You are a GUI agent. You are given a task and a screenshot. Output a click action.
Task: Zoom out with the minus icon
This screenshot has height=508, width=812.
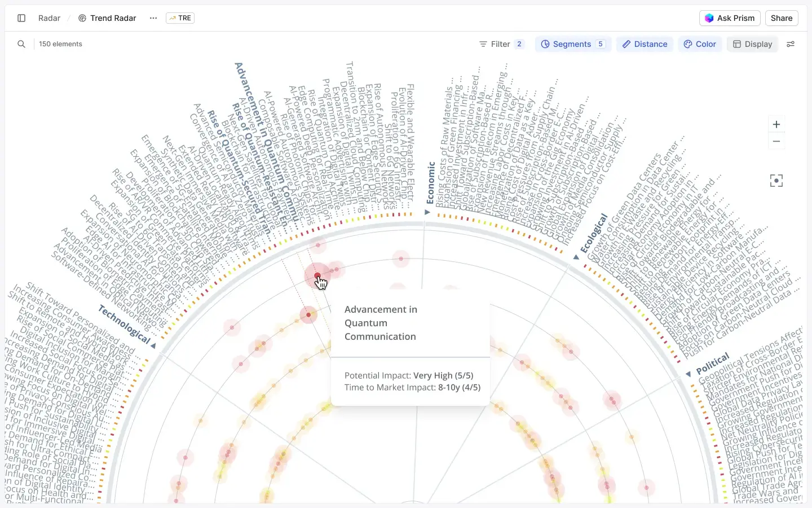[776, 141]
